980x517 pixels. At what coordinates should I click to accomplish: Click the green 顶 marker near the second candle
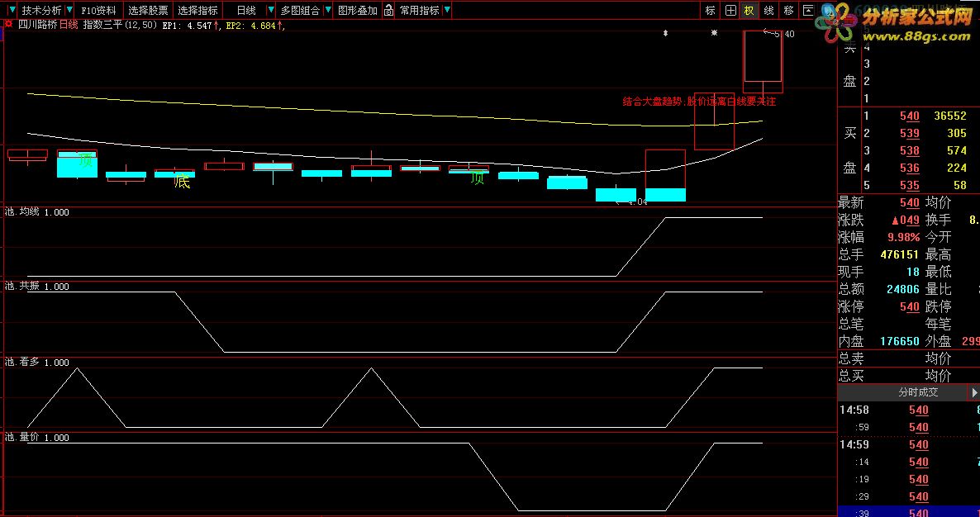[x=86, y=161]
